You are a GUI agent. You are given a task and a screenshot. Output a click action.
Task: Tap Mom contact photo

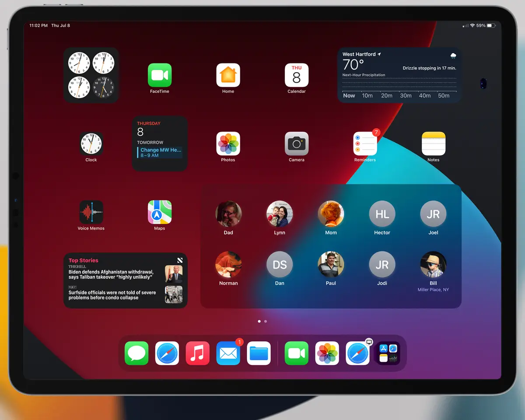click(331, 214)
